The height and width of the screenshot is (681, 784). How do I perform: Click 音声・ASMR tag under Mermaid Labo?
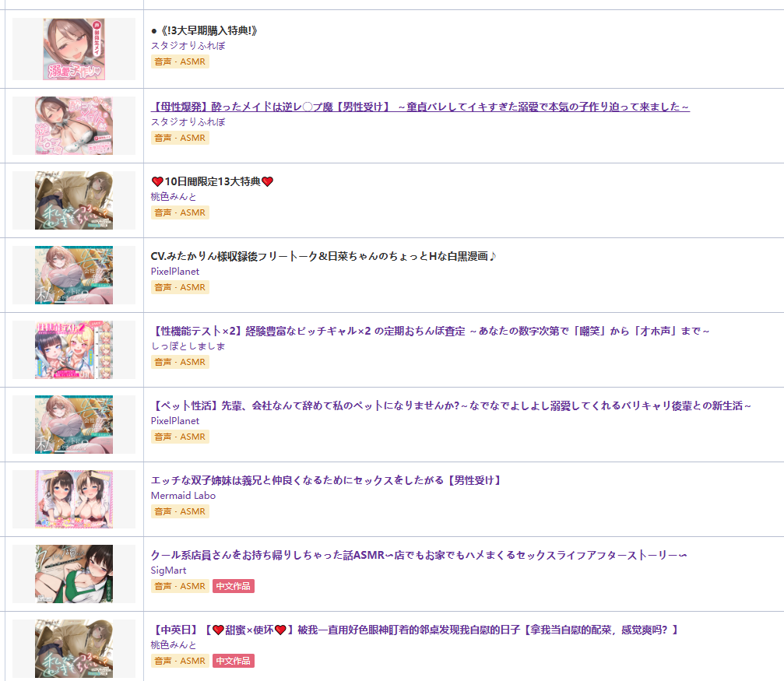(180, 511)
